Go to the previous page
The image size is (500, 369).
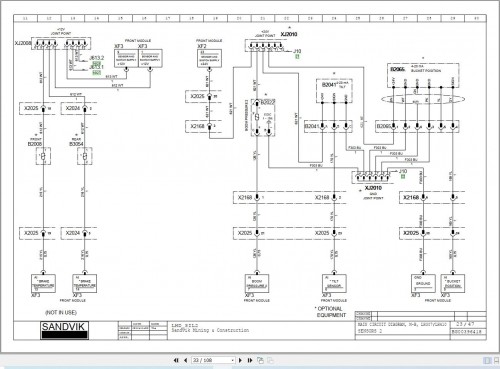click(186, 360)
